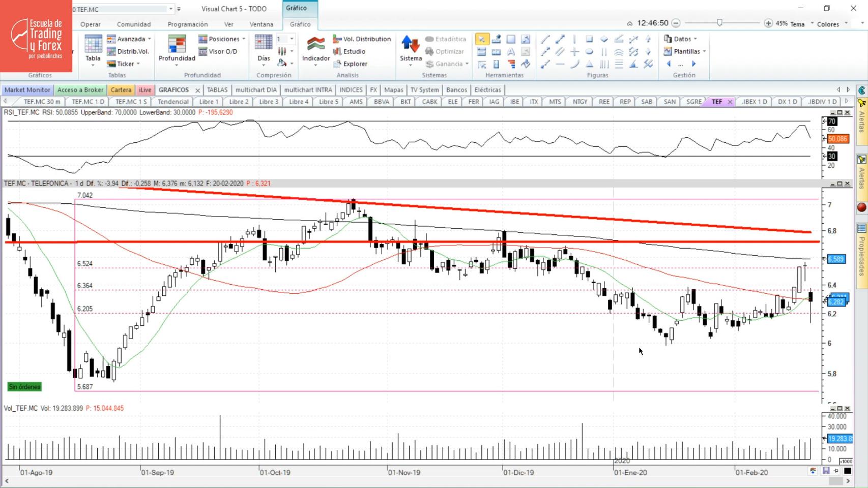Expand the Posiciones dropdown arrow
Screen dimensions: 868x488
pos(244,39)
